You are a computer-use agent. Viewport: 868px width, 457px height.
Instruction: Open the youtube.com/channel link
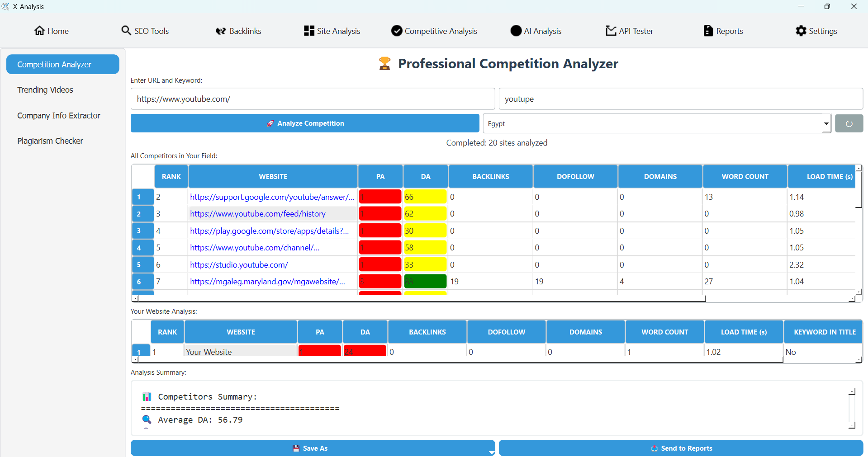(x=255, y=248)
